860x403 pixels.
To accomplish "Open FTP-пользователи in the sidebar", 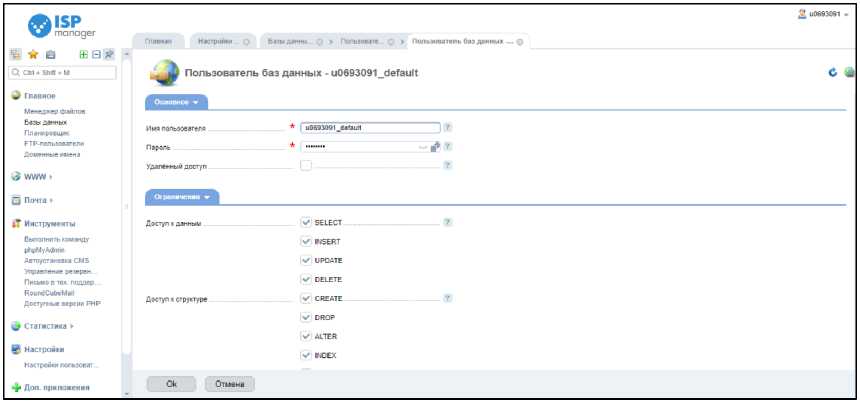I will click(x=54, y=144).
